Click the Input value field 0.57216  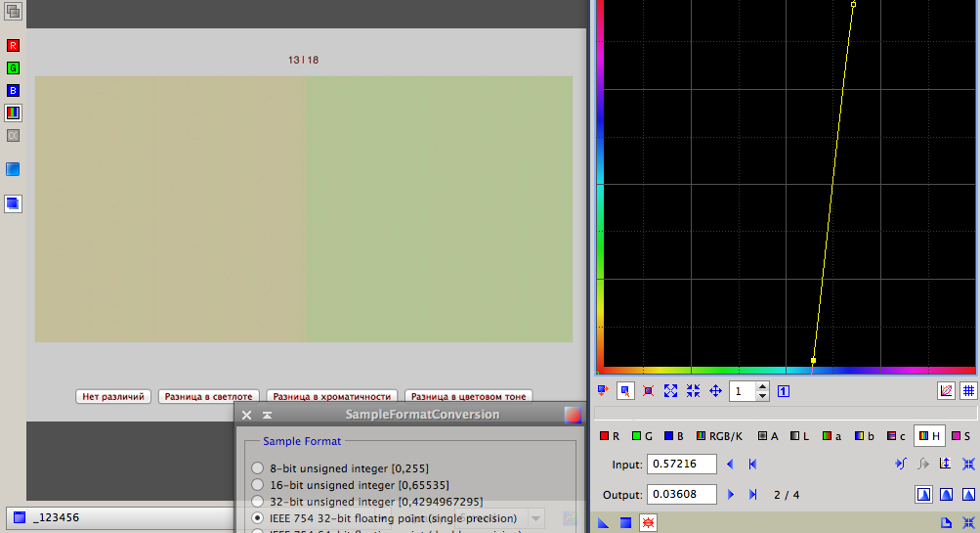[681, 465]
